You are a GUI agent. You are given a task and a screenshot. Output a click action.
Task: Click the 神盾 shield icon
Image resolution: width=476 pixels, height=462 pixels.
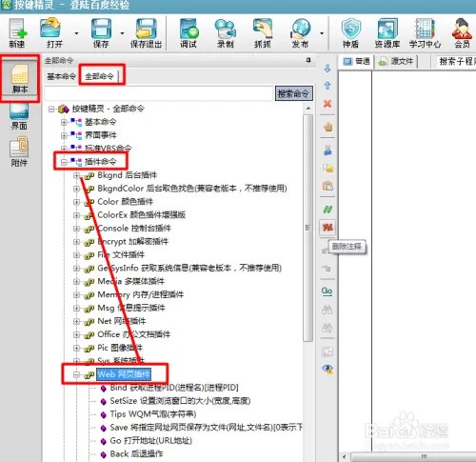pyautogui.click(x=351, y=29)
